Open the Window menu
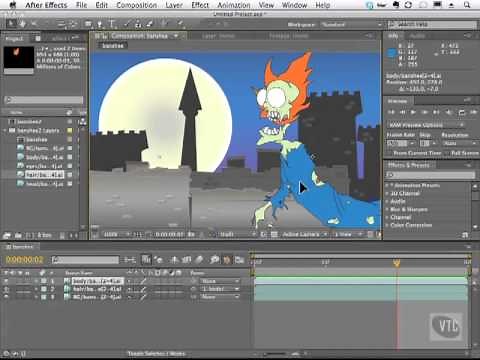 (x=294, y=5)
